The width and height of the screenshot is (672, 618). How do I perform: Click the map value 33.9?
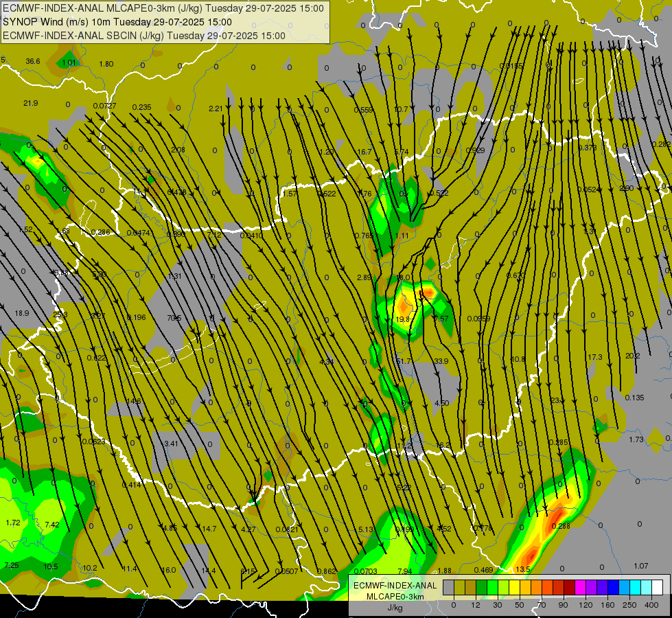click(441, 361)
